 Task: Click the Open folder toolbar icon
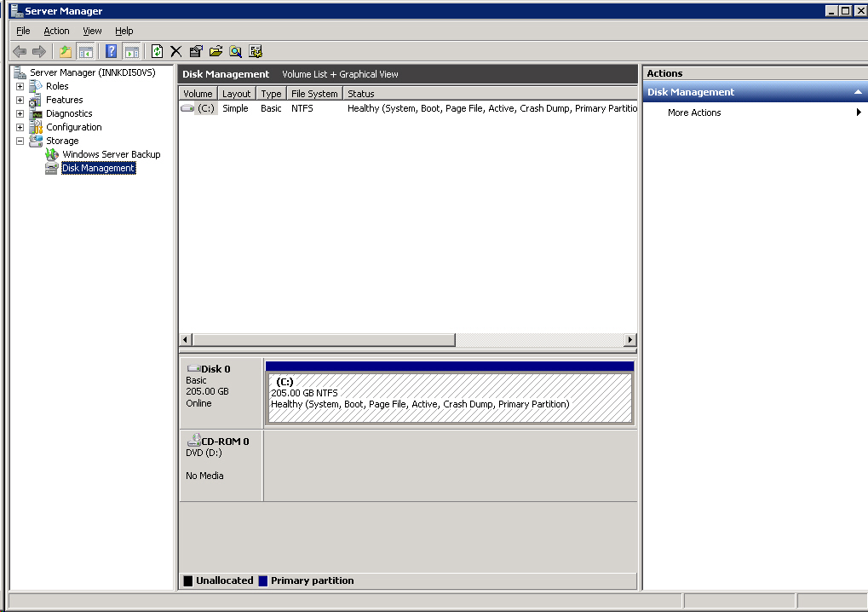pyautogui.click(x=216, y=51)
